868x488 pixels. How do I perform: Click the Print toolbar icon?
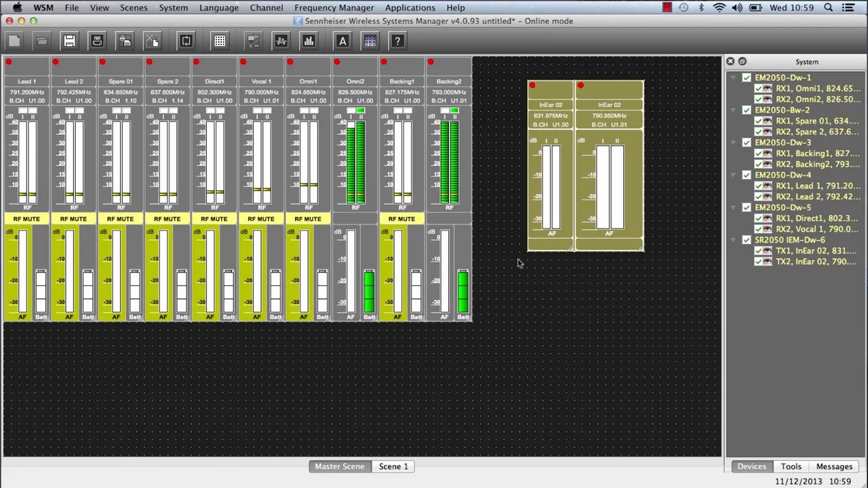pos(97,41)
